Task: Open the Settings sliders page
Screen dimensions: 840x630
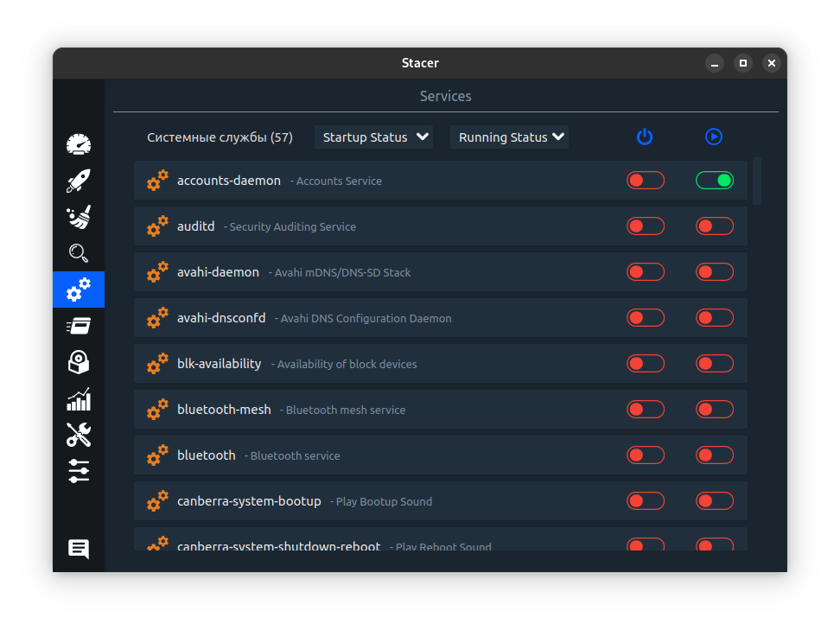Action: point(79,471)
